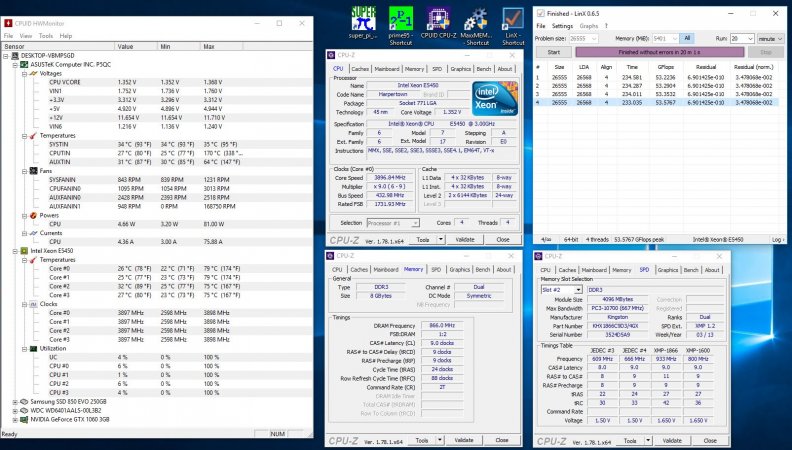Open the super_pi desktop shortcut
This screenshot has width=792, height=450.
[x=363, y=23]
